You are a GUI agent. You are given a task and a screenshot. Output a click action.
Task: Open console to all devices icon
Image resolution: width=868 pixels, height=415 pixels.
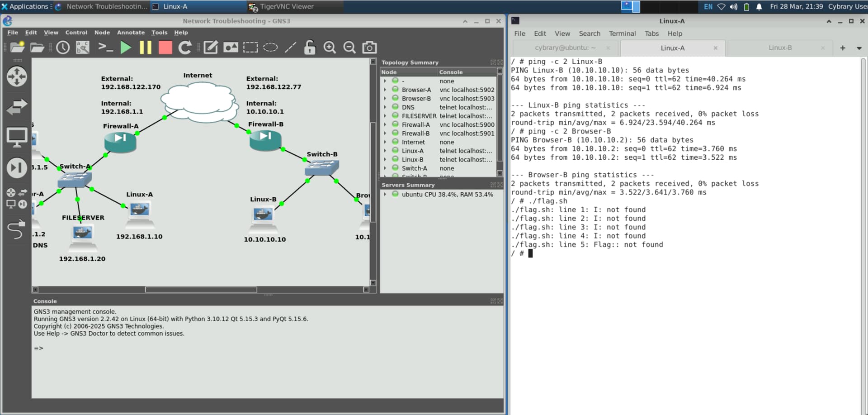[x=105, y=48]
